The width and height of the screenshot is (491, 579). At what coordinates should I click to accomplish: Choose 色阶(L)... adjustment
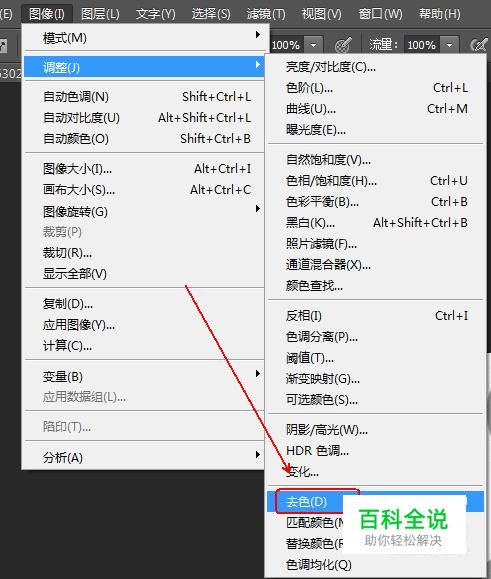point(375,88)
